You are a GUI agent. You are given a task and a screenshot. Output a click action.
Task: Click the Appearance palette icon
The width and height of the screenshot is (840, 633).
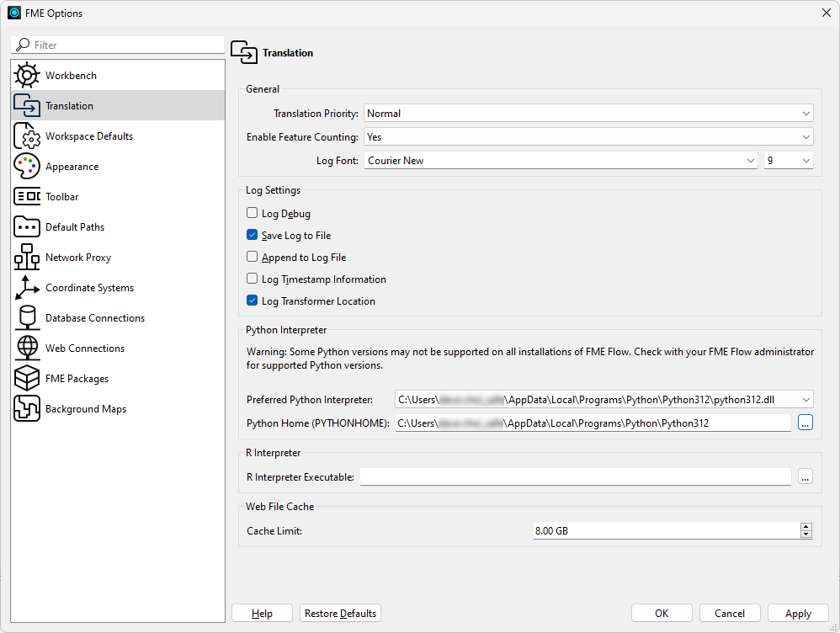click(27, 166)
